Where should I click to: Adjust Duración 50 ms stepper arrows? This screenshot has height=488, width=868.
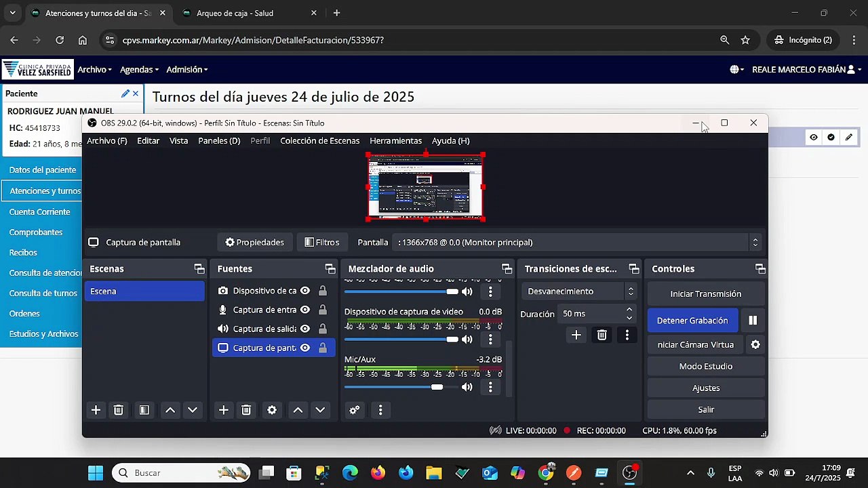[x=629, y=314]
